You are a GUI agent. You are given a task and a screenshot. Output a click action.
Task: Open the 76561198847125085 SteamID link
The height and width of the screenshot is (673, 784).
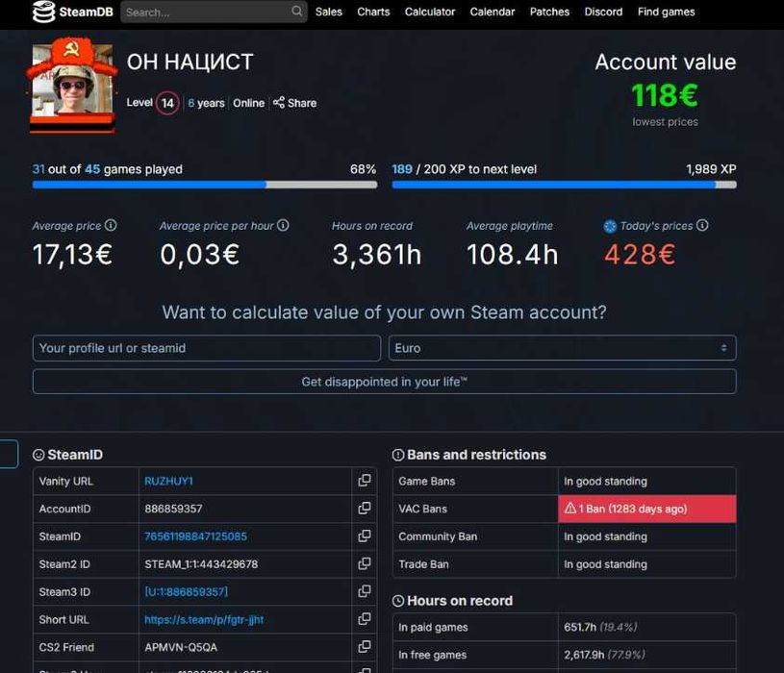195,536
